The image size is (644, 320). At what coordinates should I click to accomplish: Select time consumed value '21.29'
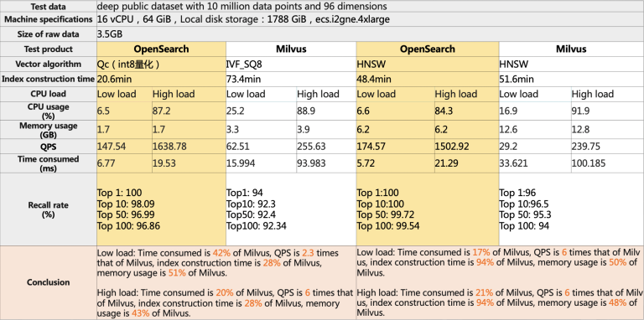[x=447, y=163]
